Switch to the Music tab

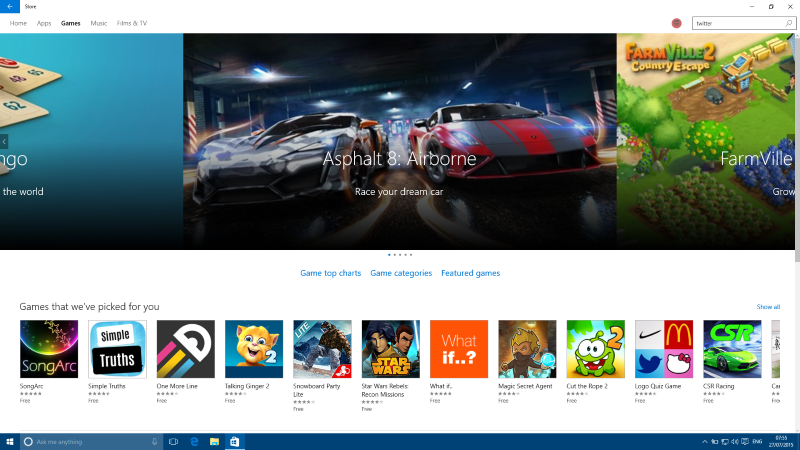(98, 23)
